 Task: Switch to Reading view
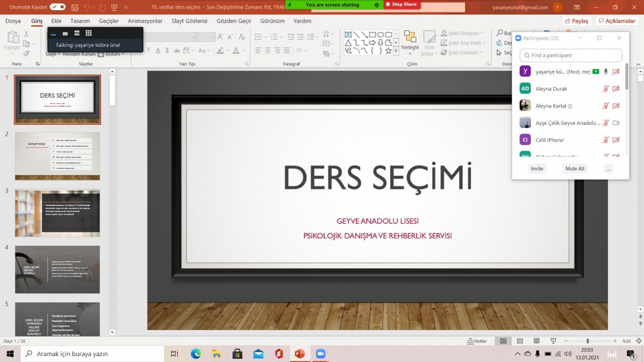(536, 341)
